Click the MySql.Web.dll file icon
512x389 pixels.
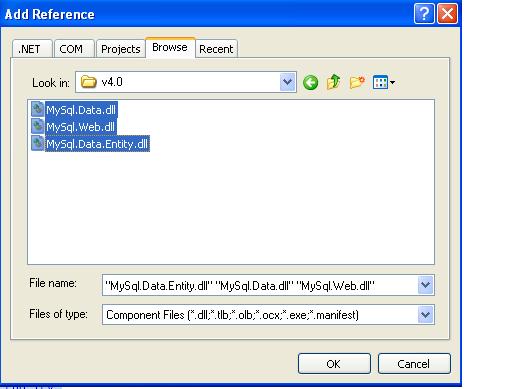click(x=38, y=126)
